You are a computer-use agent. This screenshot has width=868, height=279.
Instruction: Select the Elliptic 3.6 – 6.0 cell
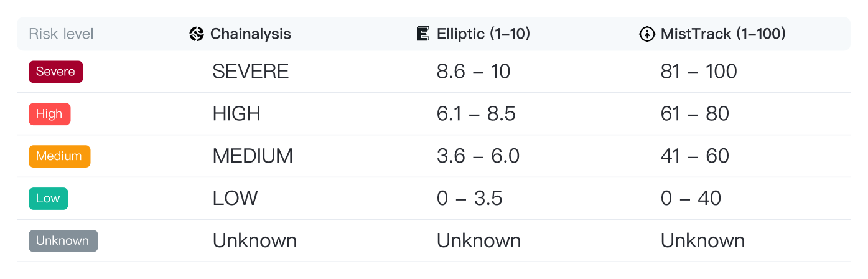478,156
